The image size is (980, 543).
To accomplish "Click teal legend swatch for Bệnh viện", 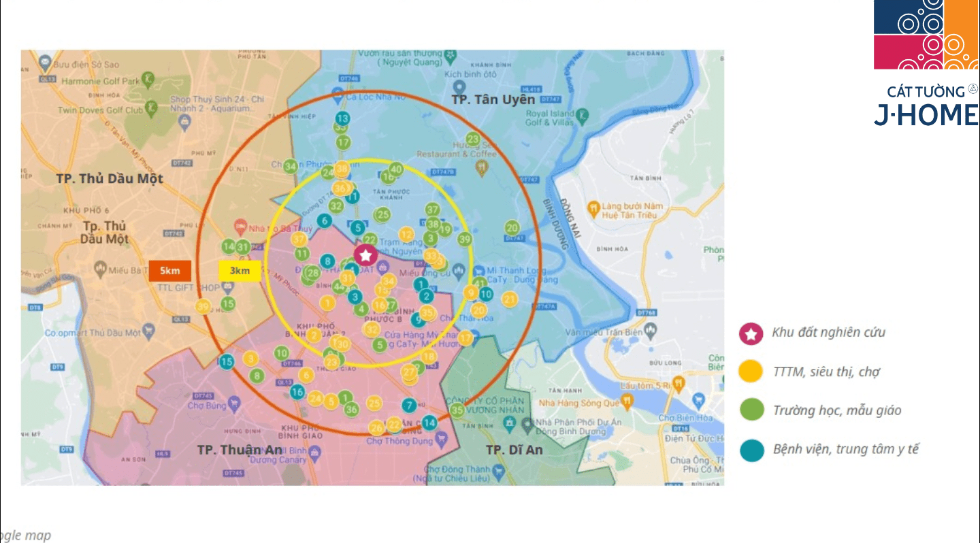I will [751, 450].
